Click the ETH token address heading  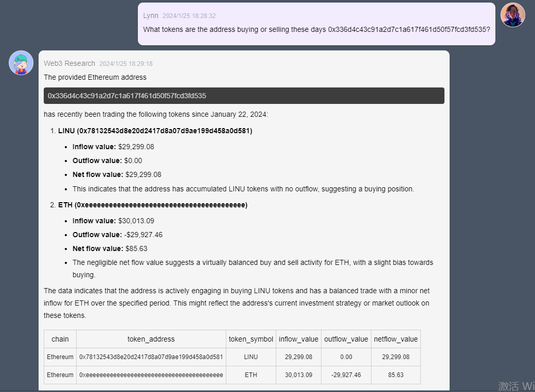153,205
